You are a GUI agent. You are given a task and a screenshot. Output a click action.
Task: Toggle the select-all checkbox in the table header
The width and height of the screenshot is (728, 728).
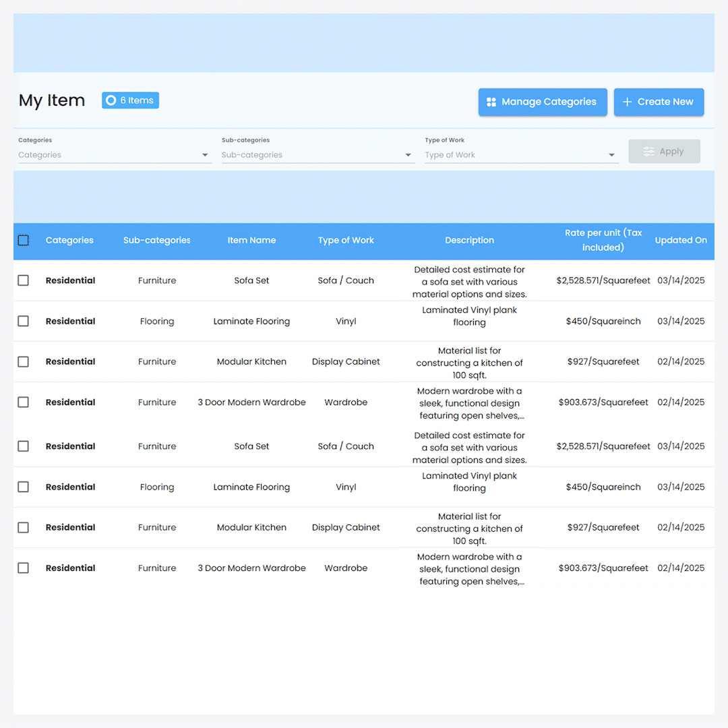[x=24, y=241]
